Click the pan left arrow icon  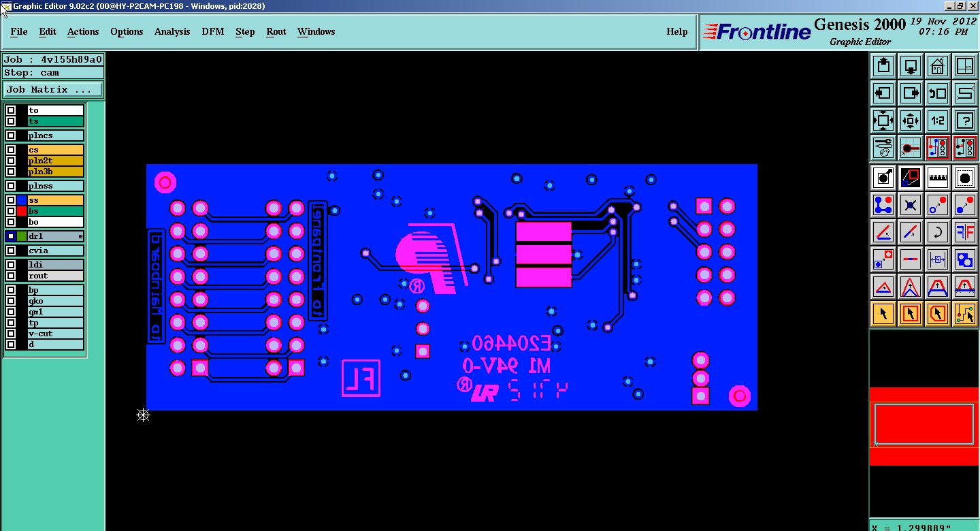point(883,93)
